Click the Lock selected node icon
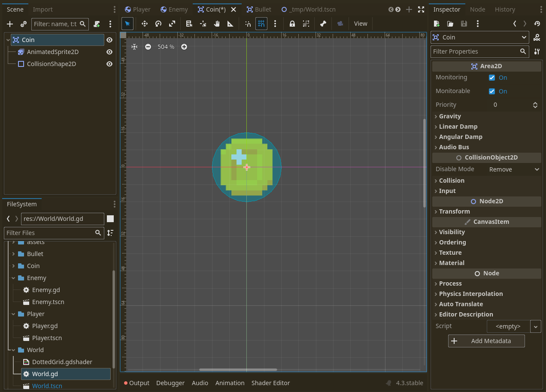Screen dimensions: 546x392 (x=292, y=24)
